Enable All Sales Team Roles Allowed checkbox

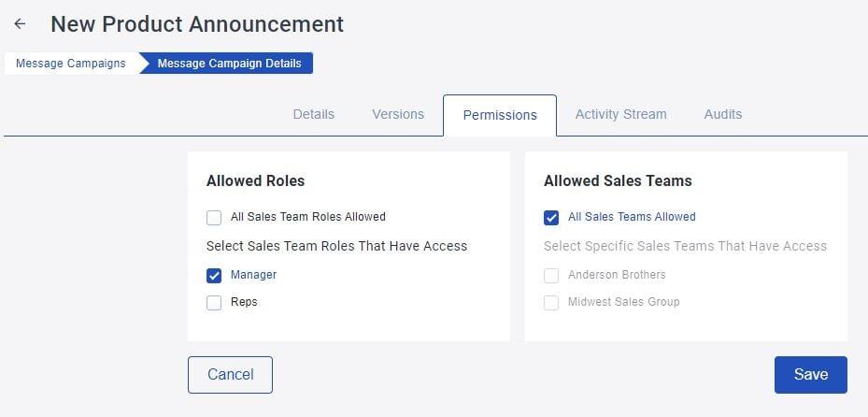point(214,218)
